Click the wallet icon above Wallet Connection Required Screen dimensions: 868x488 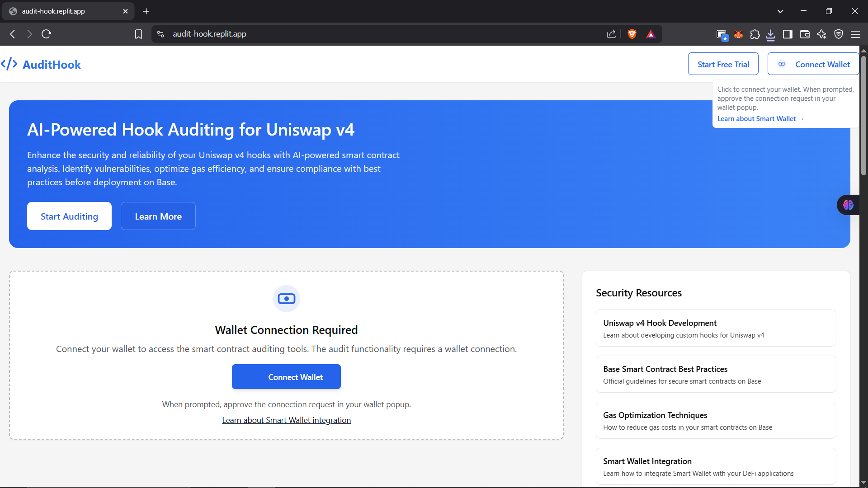pyautogui.click(x=287, y=299)
